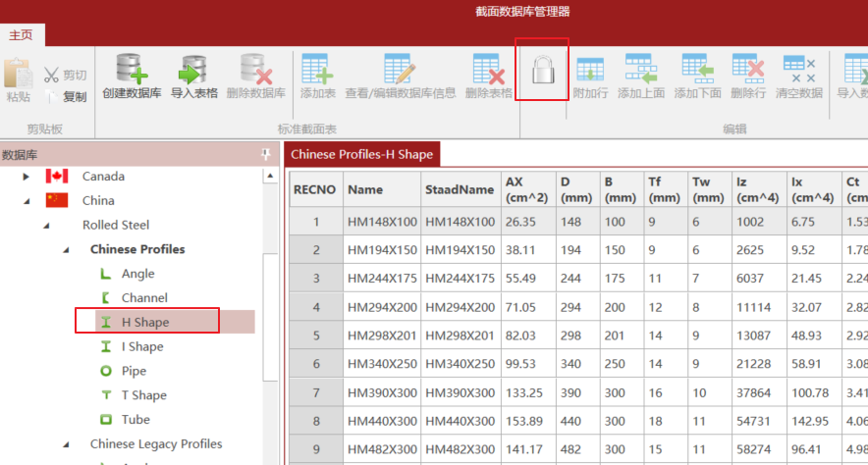Select the Channel profile item
The width and height of the screenshot is (868, 465).
coord(143,297)
